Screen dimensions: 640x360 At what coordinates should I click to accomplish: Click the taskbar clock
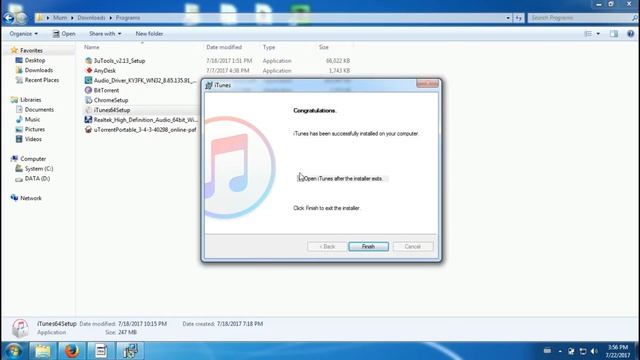tap(618, 351)
